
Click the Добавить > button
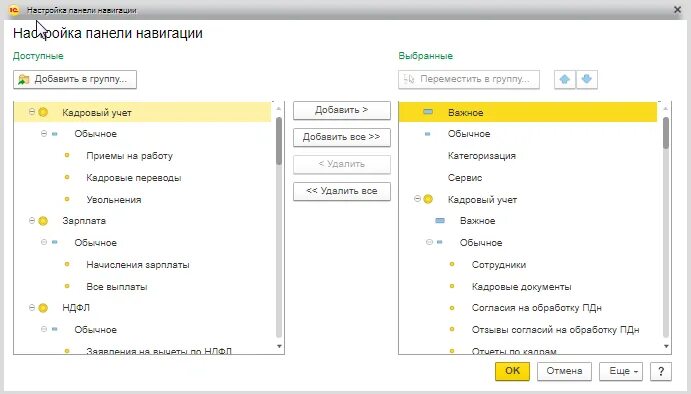point(342,110)
